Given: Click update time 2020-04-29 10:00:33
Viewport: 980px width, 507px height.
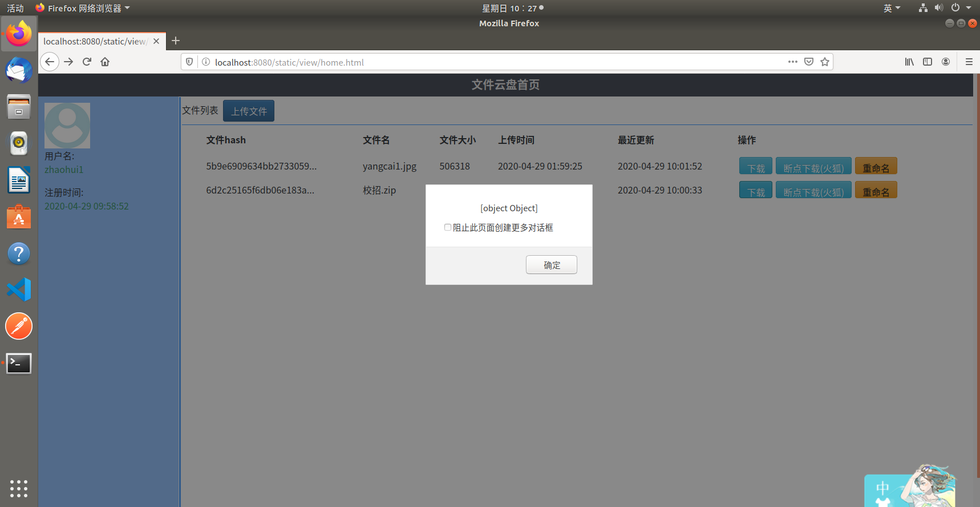Looking at the screenshot, I should click(x=660, y=190).
